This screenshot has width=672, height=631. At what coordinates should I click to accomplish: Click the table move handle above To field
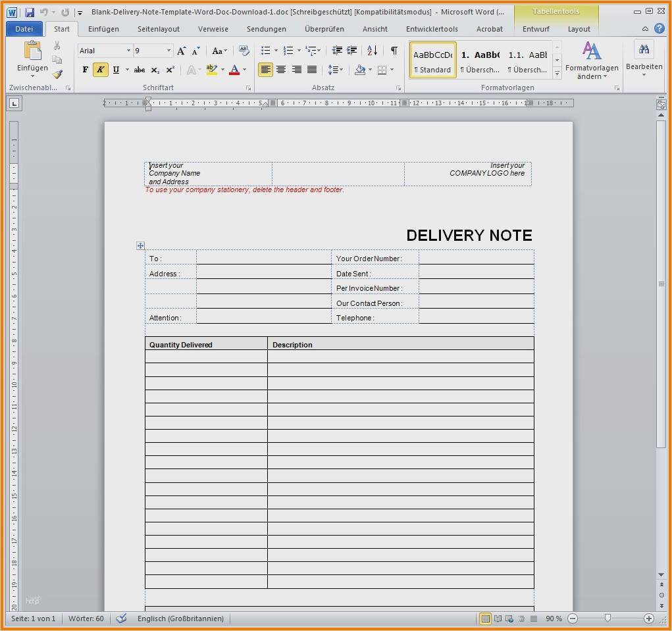pos(140,245)
